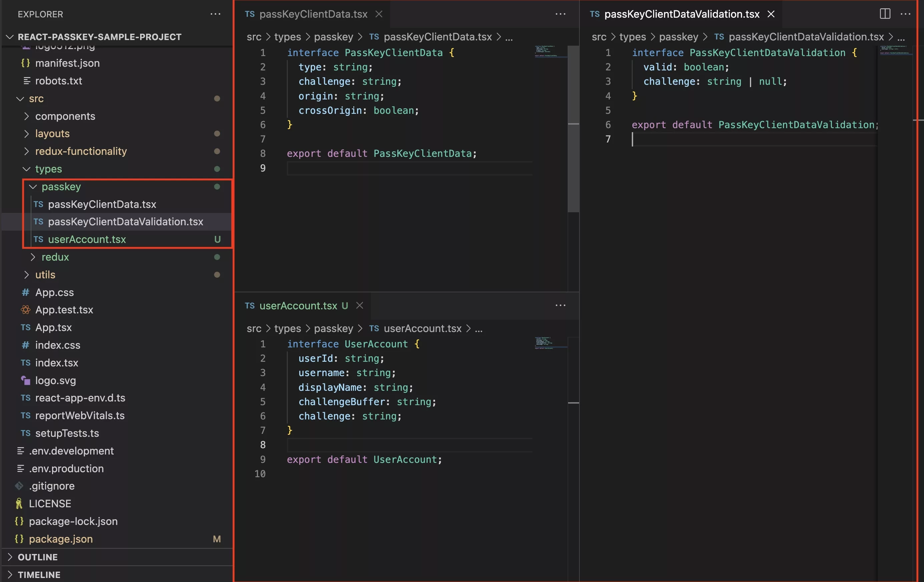Click git icon beside .gitignore

coord(19,486)
